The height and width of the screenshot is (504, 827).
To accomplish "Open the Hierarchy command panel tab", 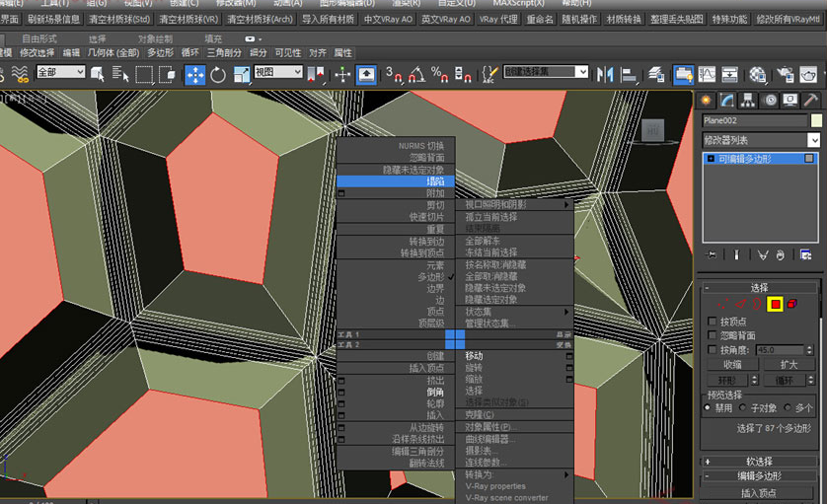I will click(748, 101).
